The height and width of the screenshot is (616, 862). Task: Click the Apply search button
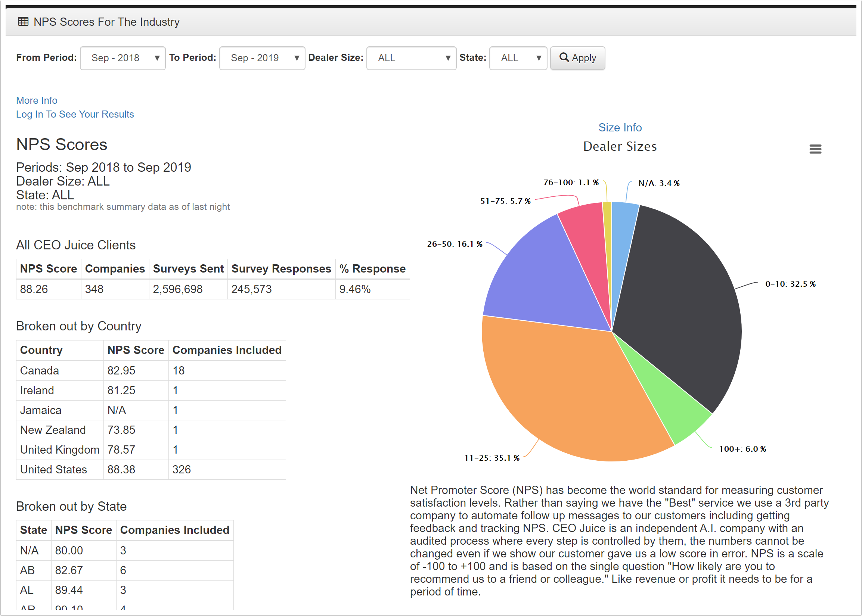coord(577,58)
